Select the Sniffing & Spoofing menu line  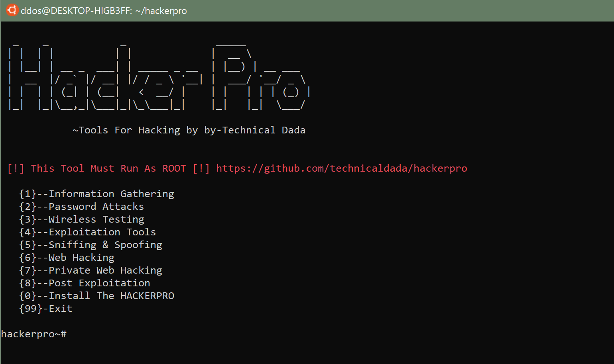[91, 245]
